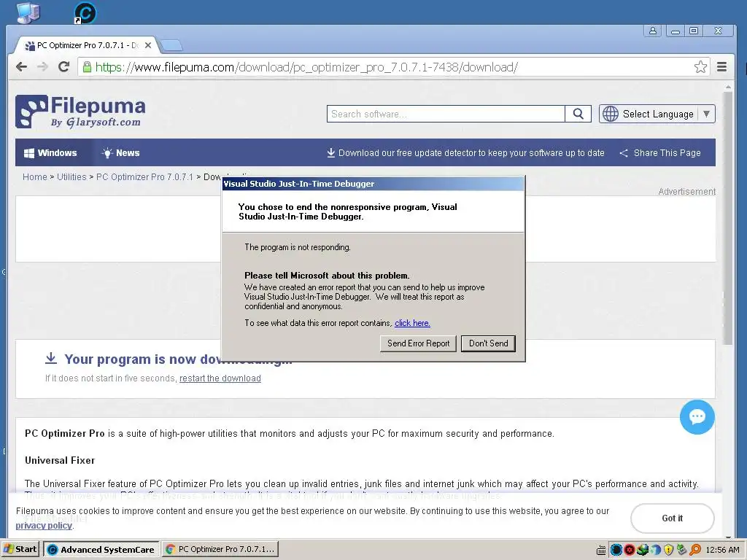Click the 'Universal Fixer' heading
Image resolution: width=747 pixels, height=560 pixels.
pyautogui.click(x=60, y=461)
